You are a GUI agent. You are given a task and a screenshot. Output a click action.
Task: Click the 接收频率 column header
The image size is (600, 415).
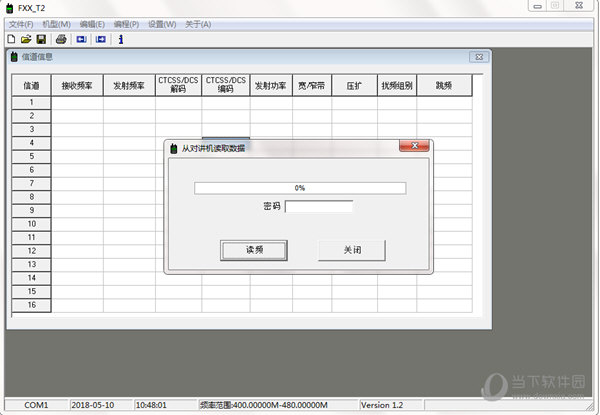(77, 85)
